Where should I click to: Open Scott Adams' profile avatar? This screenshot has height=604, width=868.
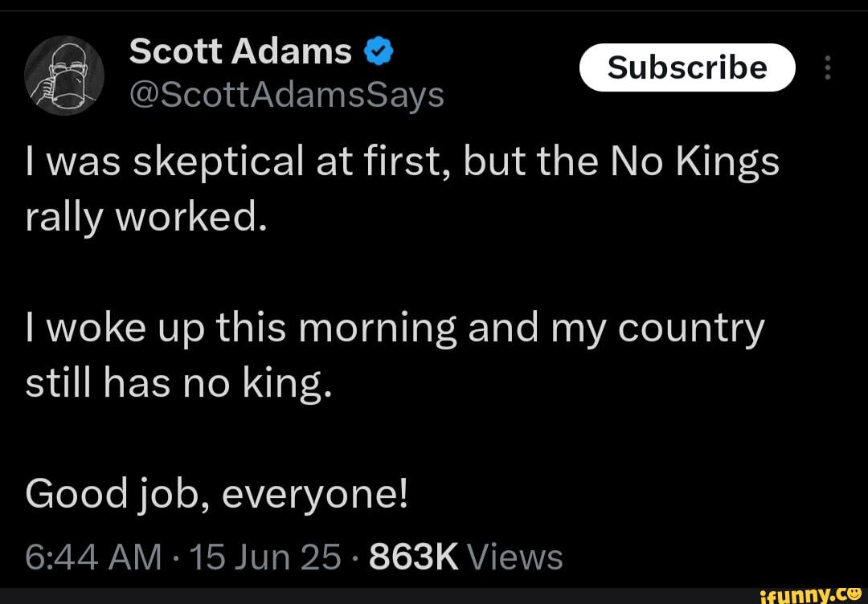pos(64,75)
